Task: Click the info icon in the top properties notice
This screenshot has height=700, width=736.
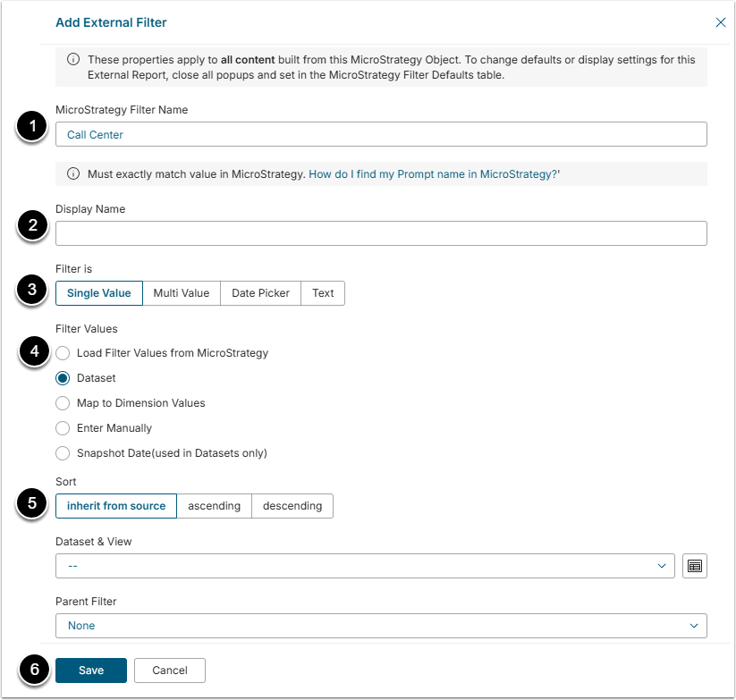Action: [75, 60]
